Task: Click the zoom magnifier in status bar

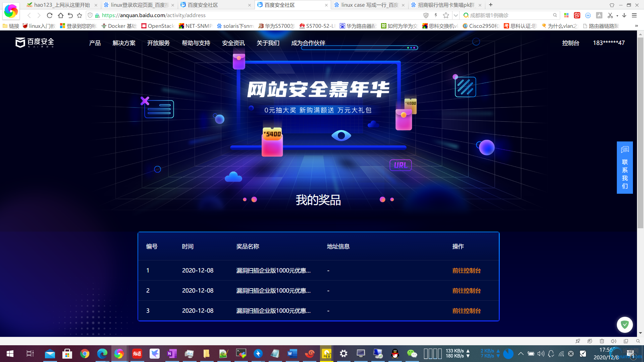Action: 638,341
